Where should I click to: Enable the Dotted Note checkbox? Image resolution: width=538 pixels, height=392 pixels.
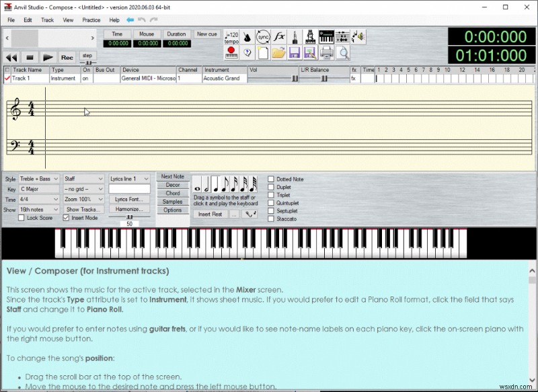(x=271, y=179)
